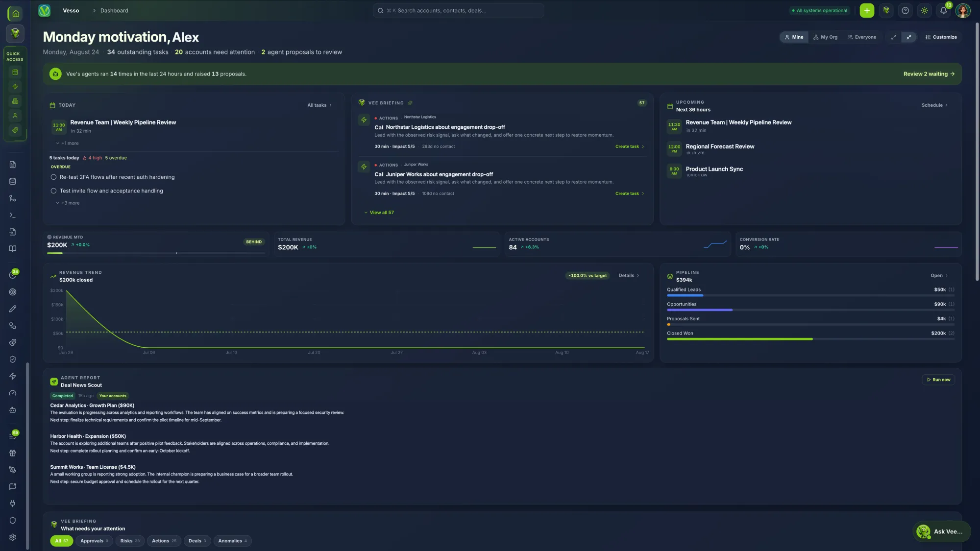Click 'Run now' on Agent Report

click(x=938, y=380)
